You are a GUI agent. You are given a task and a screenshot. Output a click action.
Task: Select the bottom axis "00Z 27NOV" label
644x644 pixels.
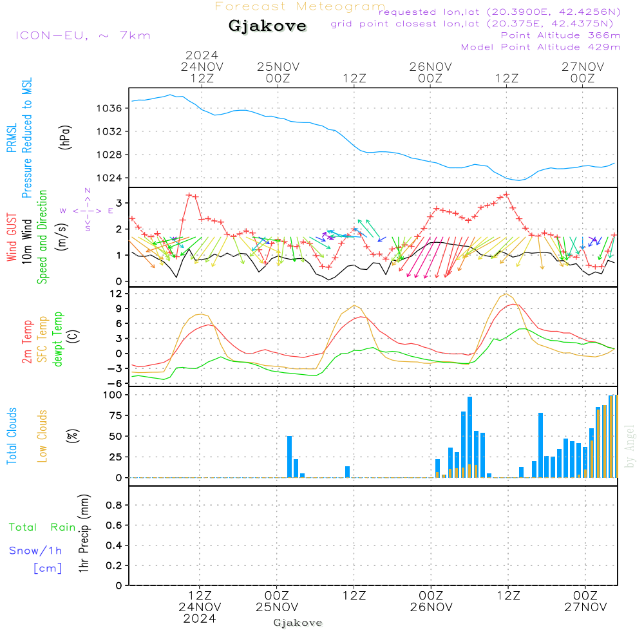pos(585,601)
